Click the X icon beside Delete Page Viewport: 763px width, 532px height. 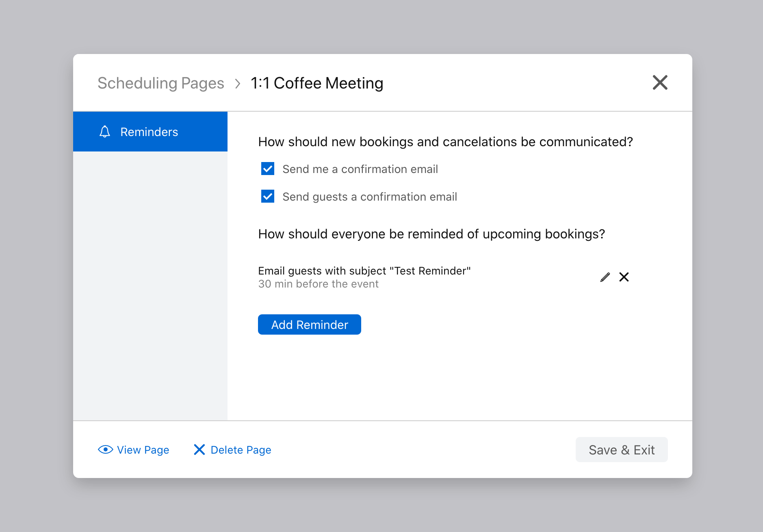199,450
